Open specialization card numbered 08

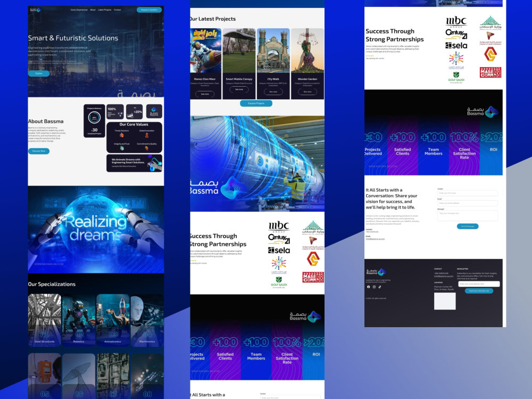147,376
